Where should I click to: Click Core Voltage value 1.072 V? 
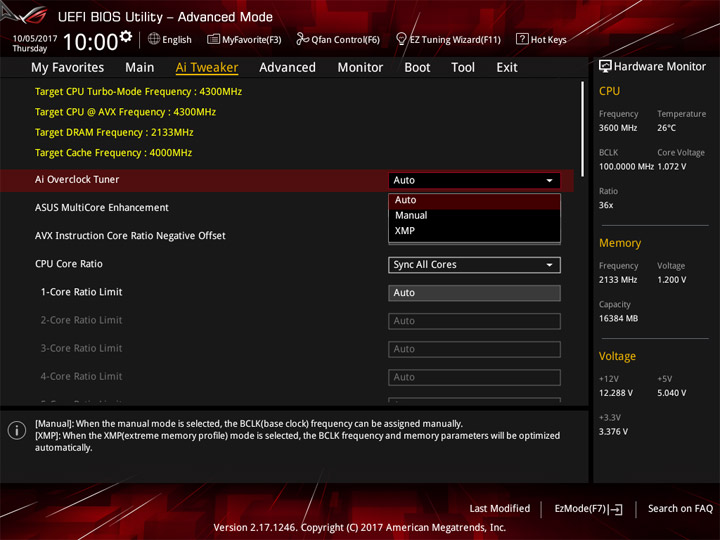(x=671, y=167)
